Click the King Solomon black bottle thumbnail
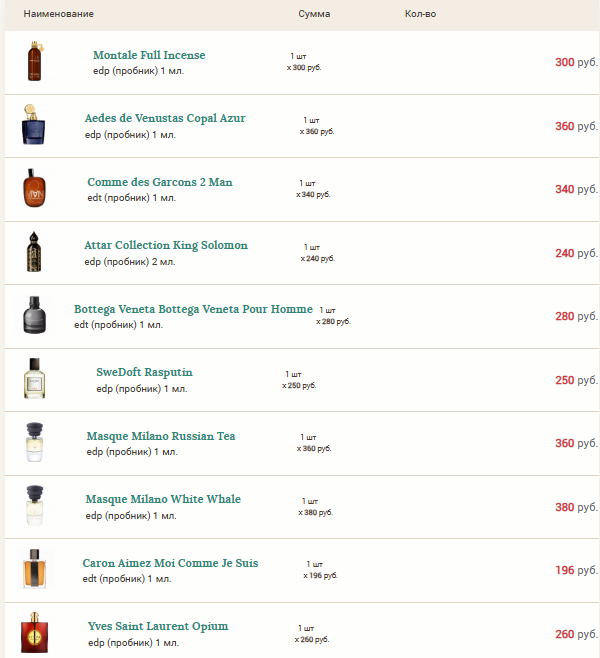600x658 pixels. [34, 252]
